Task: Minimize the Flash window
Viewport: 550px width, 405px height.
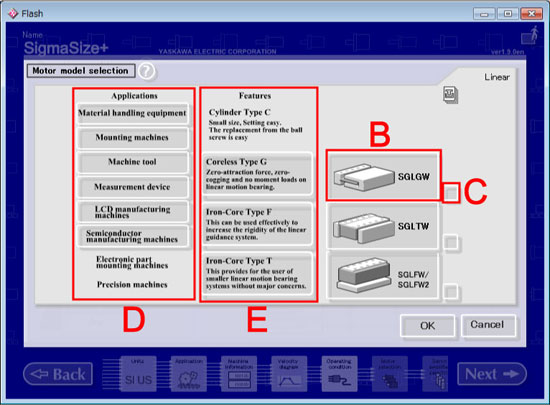Action: coord(484,14)
